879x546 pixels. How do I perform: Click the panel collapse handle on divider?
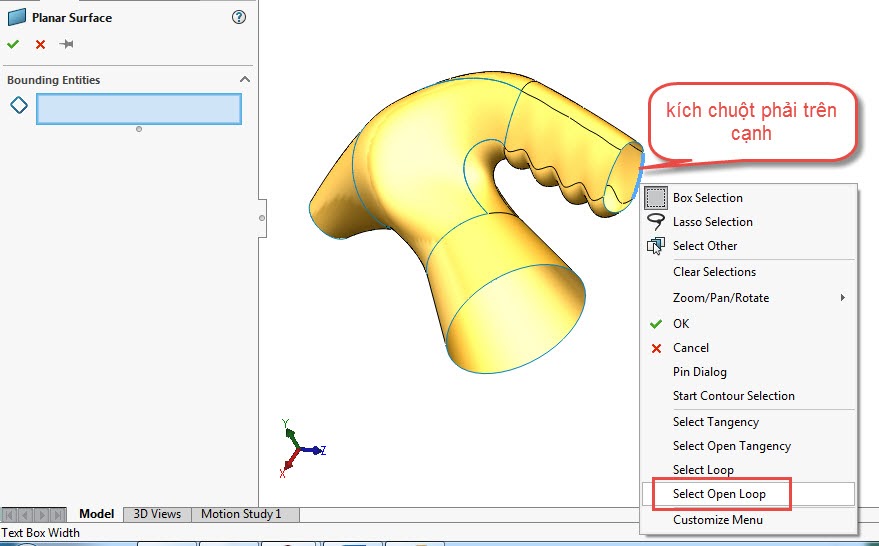(262, 218)
